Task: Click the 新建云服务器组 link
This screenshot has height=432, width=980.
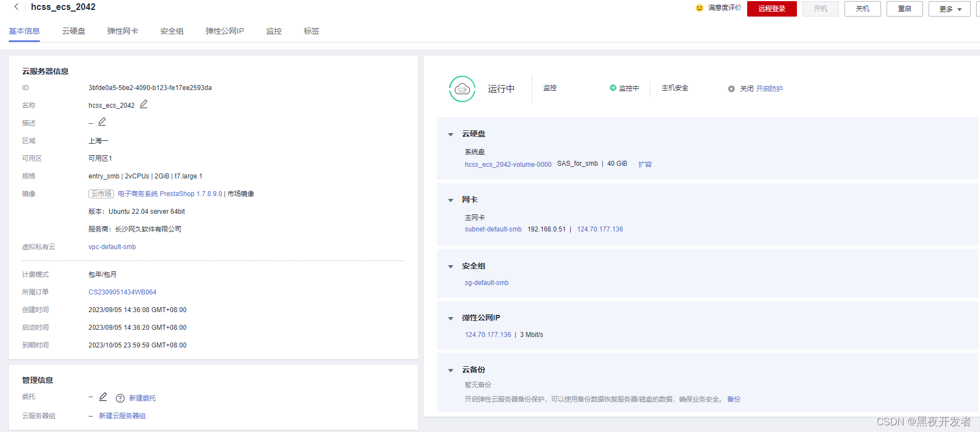Action: 122,415
